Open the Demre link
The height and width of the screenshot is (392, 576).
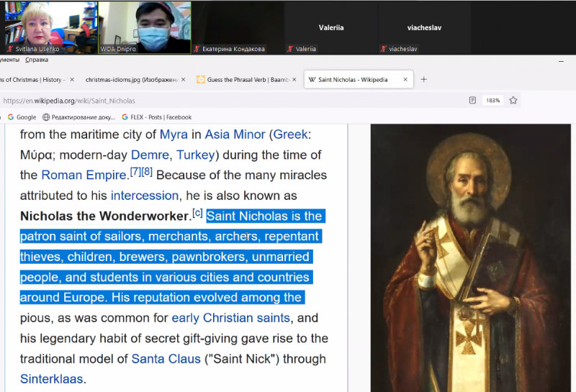coord(150,155)
